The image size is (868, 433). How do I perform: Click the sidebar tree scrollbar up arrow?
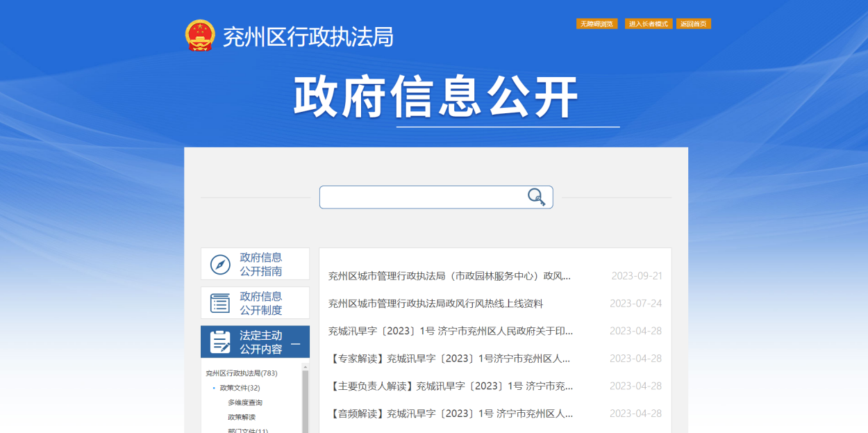pos(306,366)
